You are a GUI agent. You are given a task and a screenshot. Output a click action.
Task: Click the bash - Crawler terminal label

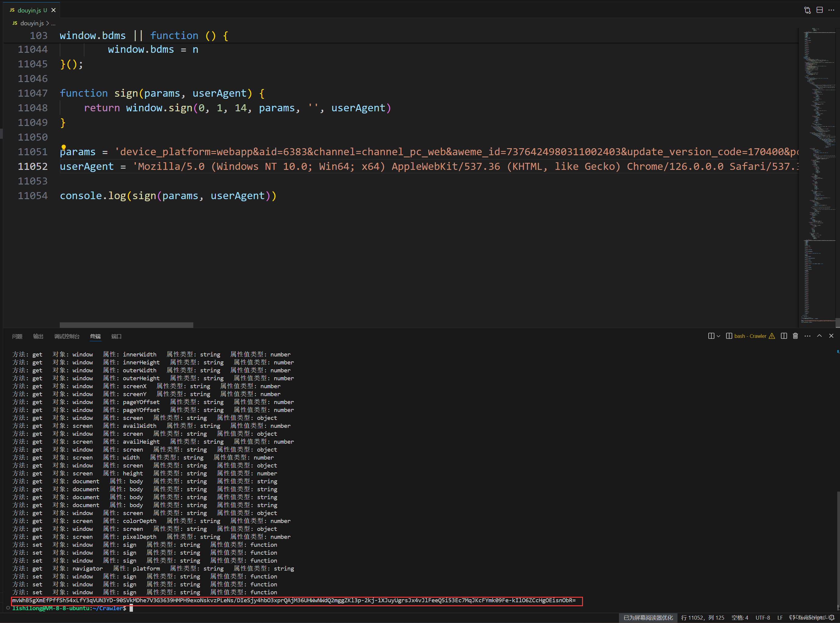pos(750,336)
